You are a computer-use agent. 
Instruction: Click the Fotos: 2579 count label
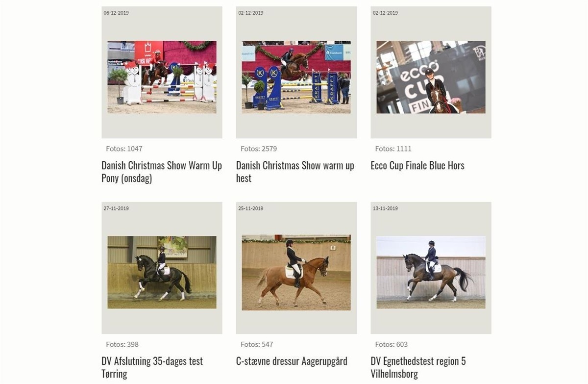pos(259,149)
